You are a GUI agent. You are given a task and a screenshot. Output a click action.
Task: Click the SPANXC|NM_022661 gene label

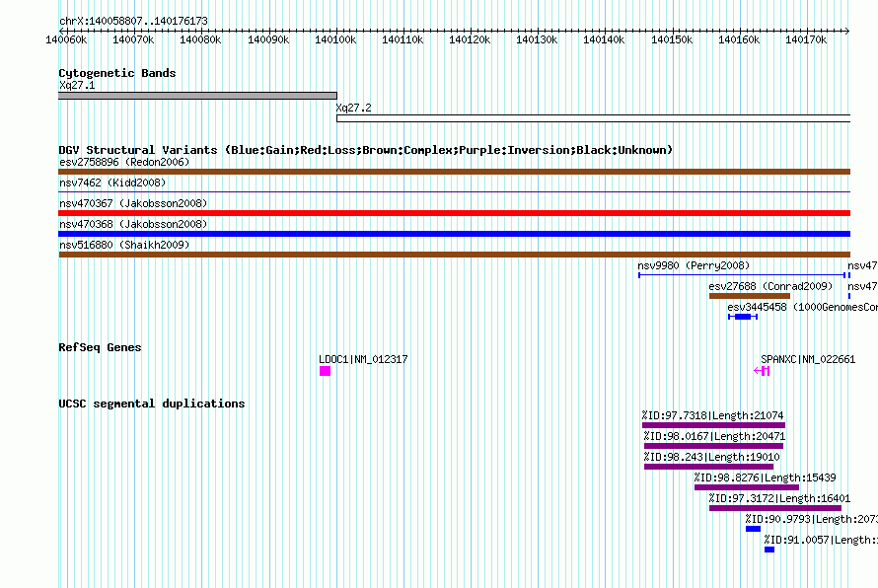[808, 359]
